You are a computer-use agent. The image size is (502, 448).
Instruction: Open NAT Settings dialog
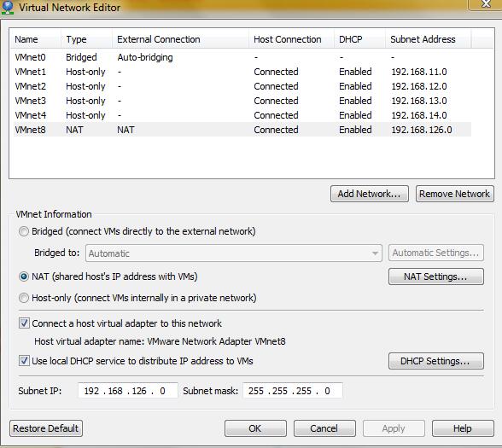click(x=435, y=276)
